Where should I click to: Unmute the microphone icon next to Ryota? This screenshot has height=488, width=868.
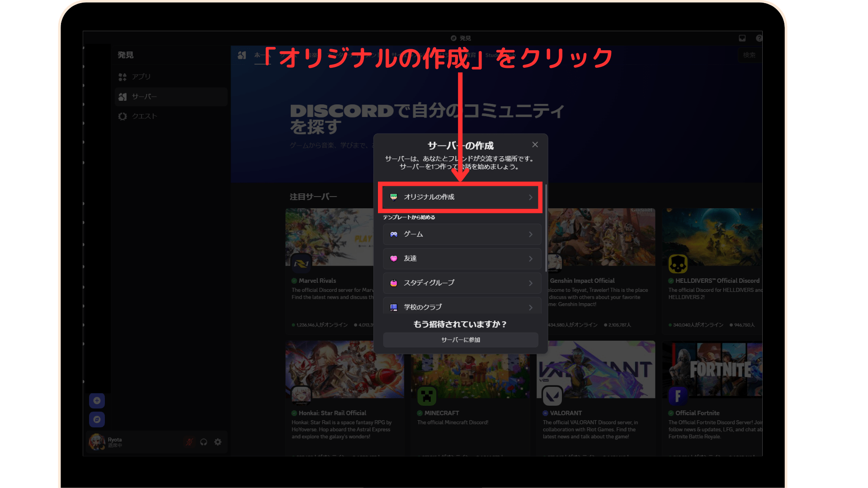(x=189, y=442)
